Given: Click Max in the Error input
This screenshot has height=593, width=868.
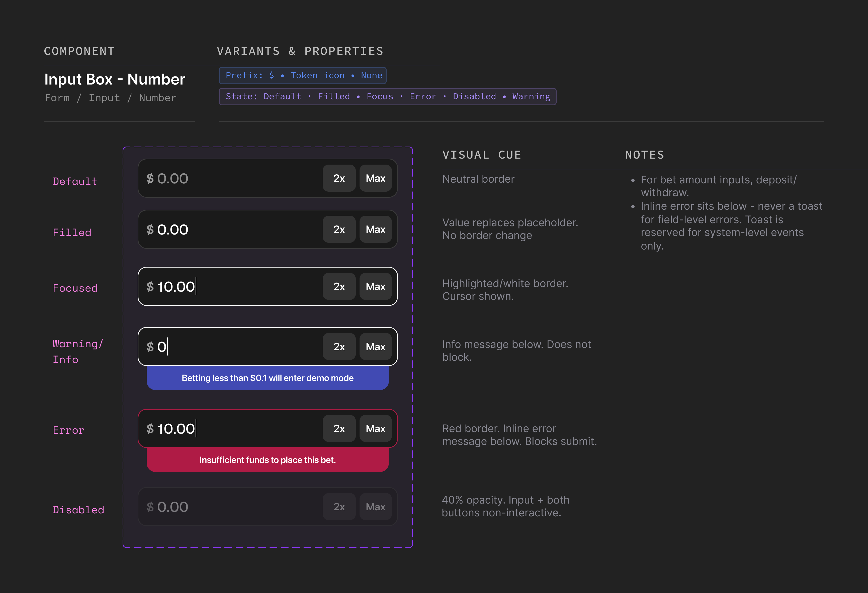Looking at the screenshot, I should (x=375, y=428).
